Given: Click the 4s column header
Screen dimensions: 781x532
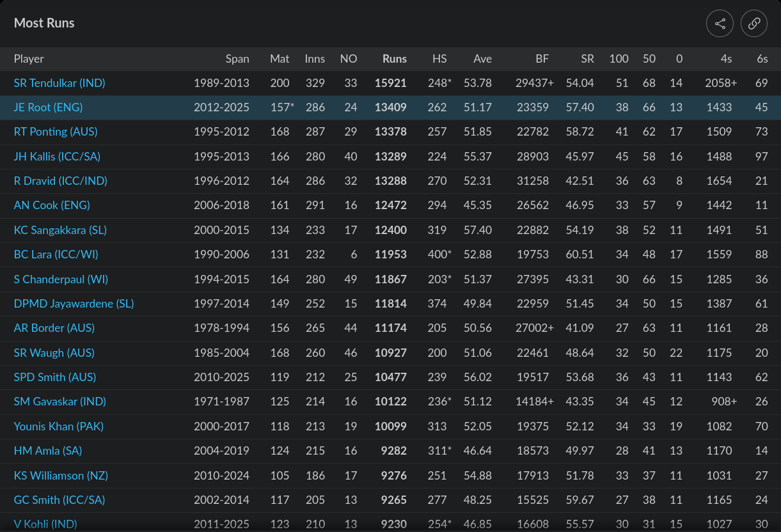Looking at the screenshot, I should tap(726, 59).
